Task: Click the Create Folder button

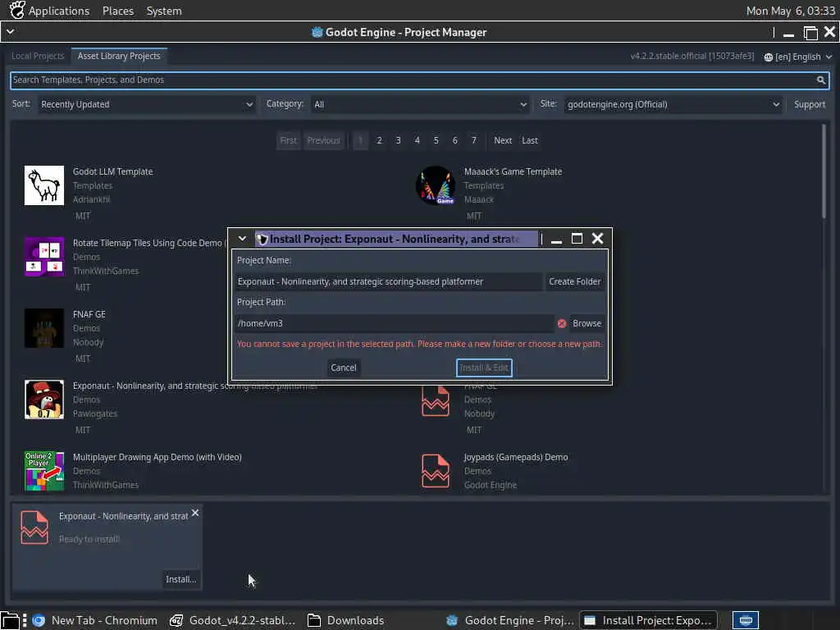Action: [574, 282]
